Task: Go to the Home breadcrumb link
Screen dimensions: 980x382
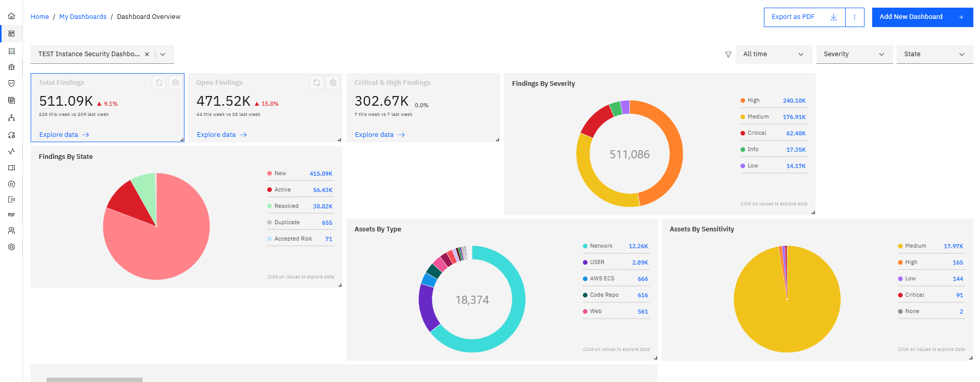Action: (40, 17)
